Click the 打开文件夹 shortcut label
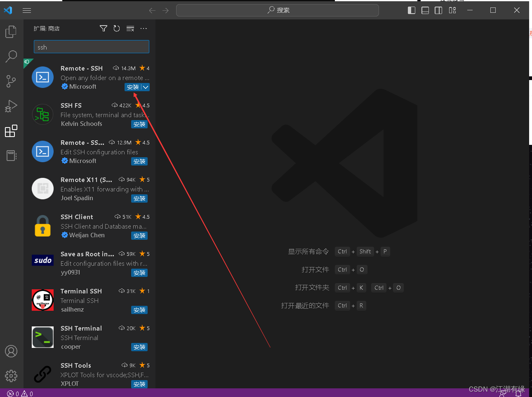 pyautogui.click(x=312, y=288)
